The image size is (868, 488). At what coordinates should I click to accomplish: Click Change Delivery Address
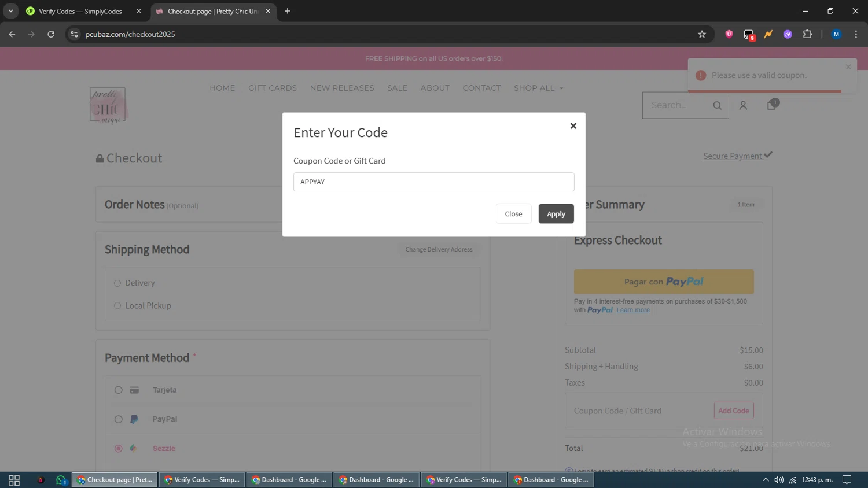pyautogui.click(x=439, y=249)
